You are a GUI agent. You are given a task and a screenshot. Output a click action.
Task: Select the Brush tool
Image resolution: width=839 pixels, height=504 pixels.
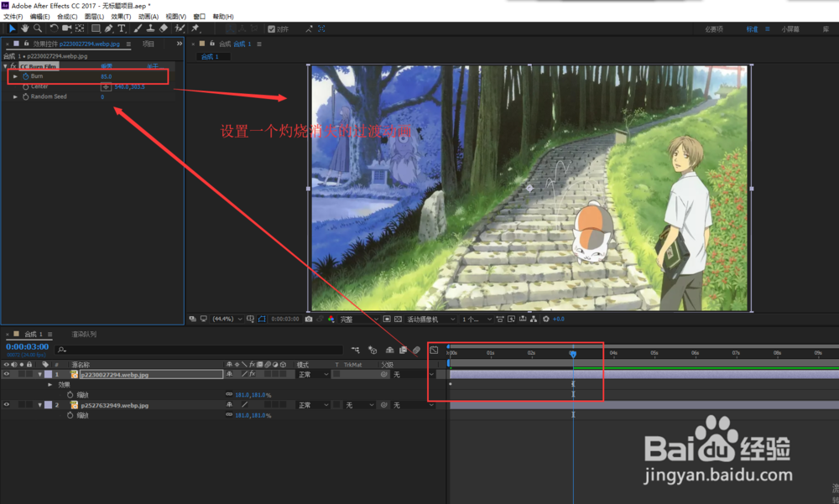point(138,29)
